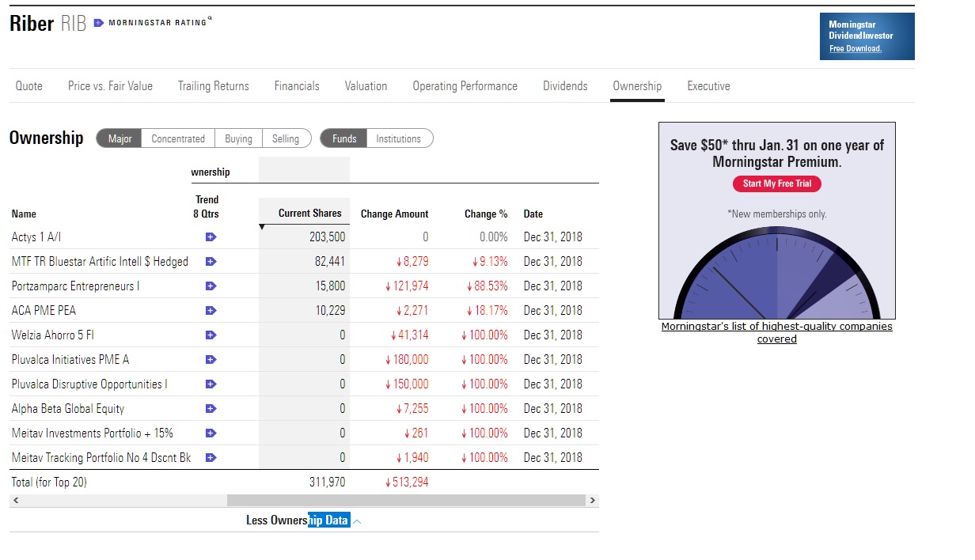Click the horizontal scrollbar thumb under the table
The height and width of the screenshot is (560, 975).
406,501
